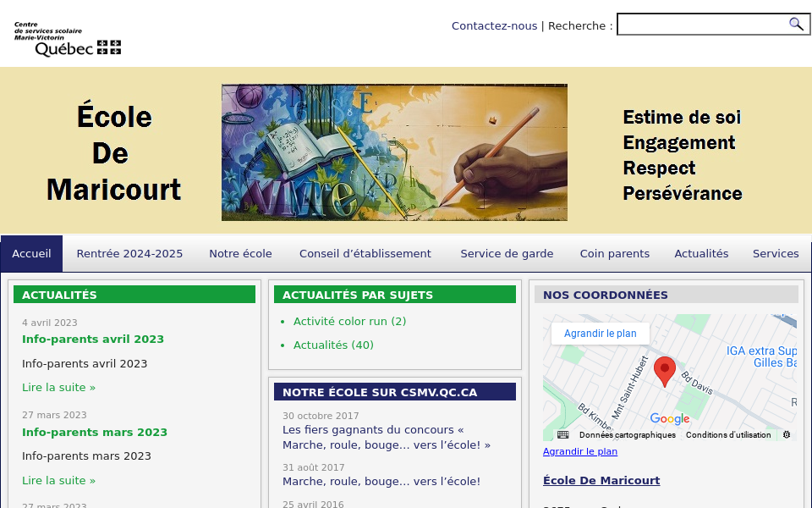Click Lire la suite under Info-parents mars 2023
Image resolution: width=812 pixels, height=508 pixels.
coord(58,481)
